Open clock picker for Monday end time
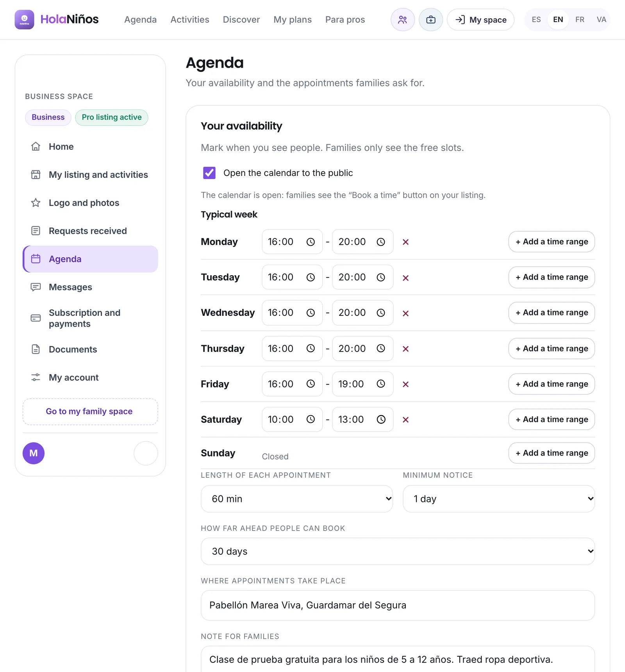This screenshot has width=625, height=672. 381,242
